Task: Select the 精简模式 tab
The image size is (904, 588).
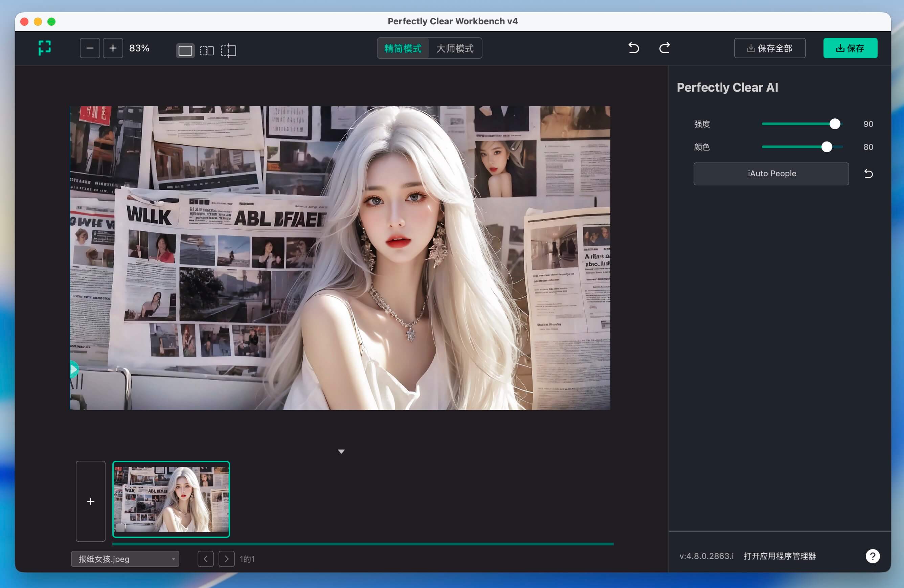Action: (403, 48)
